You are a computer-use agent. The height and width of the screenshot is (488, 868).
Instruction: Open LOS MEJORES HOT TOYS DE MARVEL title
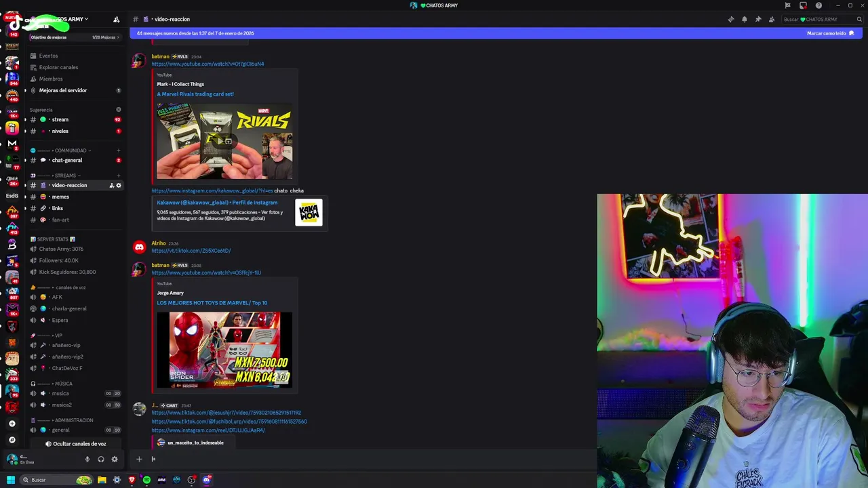click(212, 303)
